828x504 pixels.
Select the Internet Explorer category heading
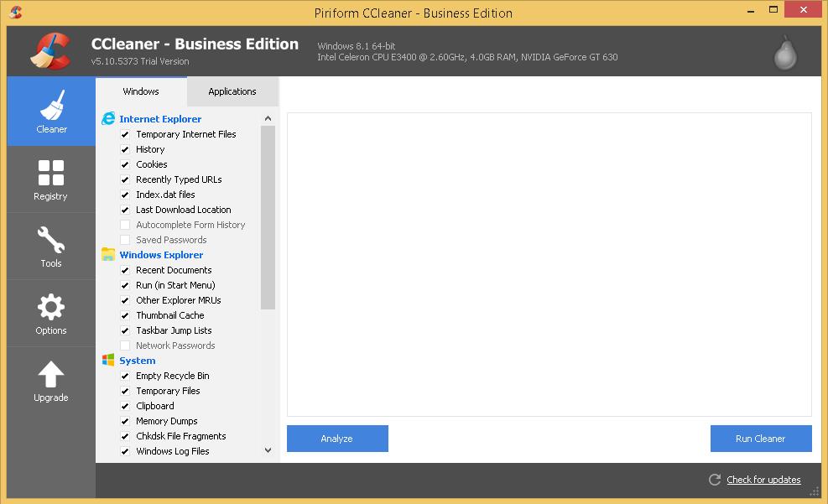[160, 119]
